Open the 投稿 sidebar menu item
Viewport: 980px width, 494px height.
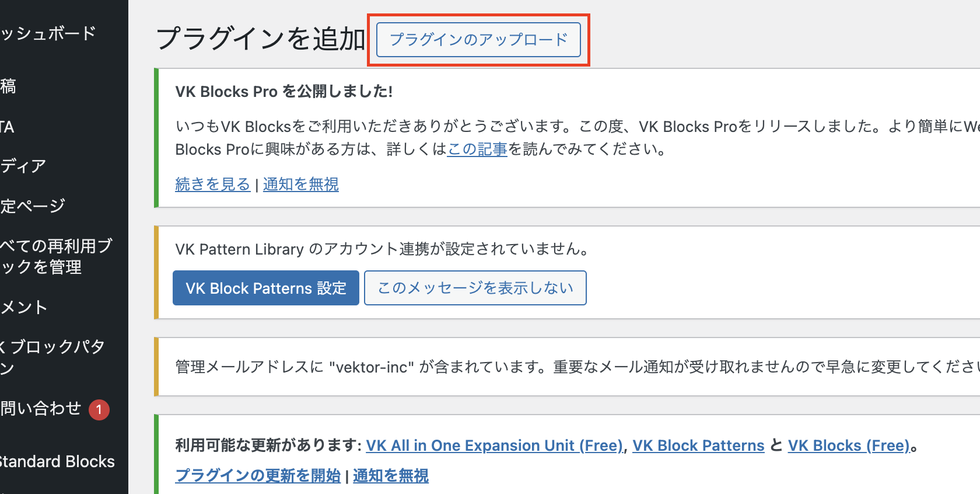(8, 86)
